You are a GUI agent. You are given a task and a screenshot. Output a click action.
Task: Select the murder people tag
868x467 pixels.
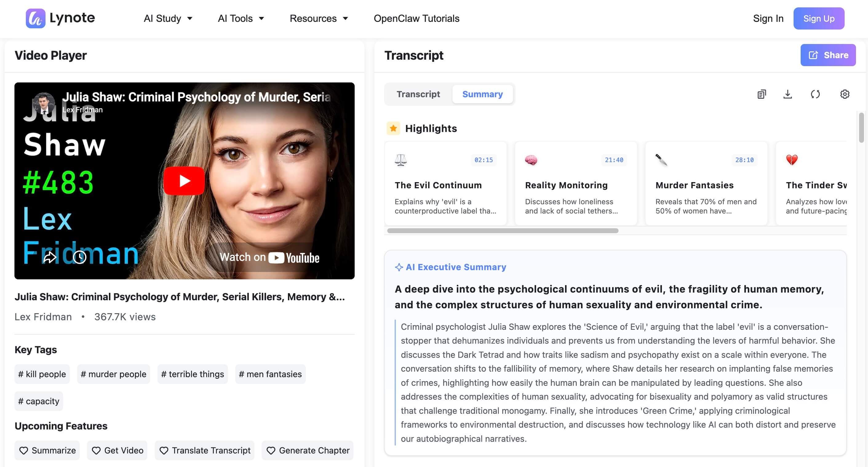click(x=113, y=374)
